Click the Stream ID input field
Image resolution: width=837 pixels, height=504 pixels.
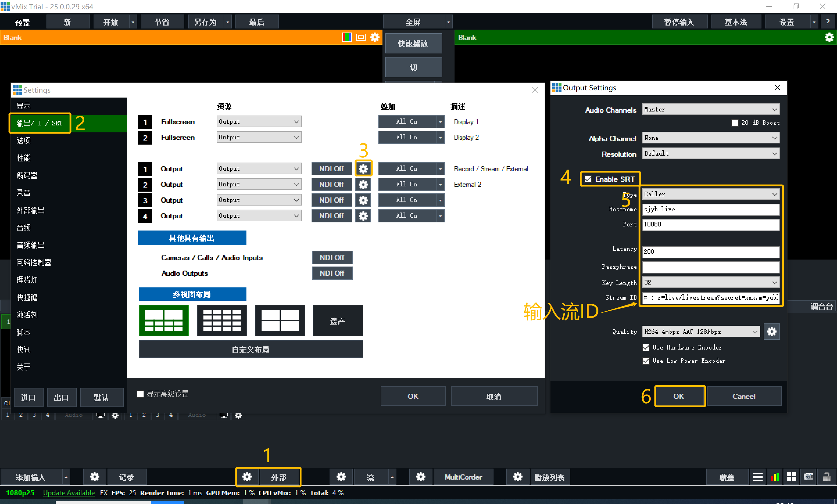pyautogui.click(x=711, y=298)
